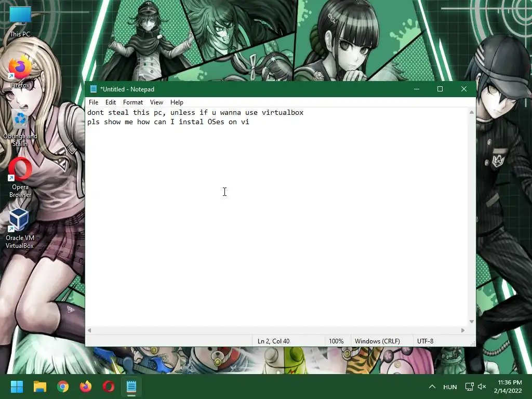532x399 pixels.
Task: Launch Oracle VM VirtualBox shortcut
Action: click(20, 229)
